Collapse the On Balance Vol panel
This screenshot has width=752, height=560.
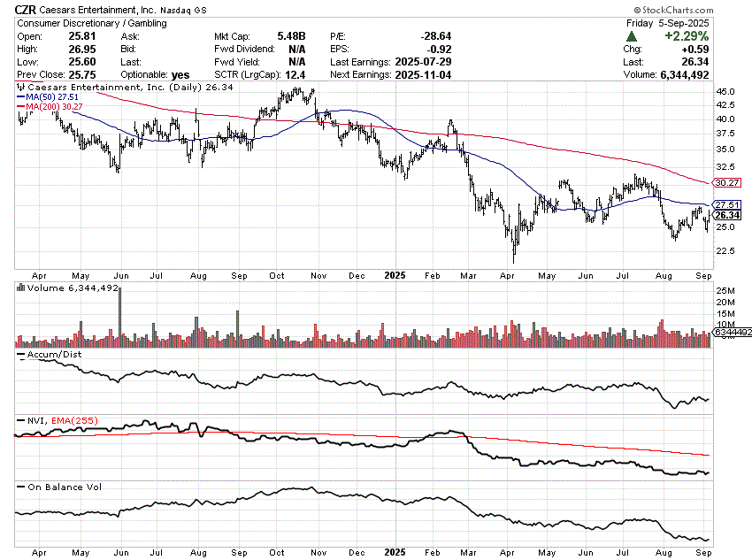point(62,486)
